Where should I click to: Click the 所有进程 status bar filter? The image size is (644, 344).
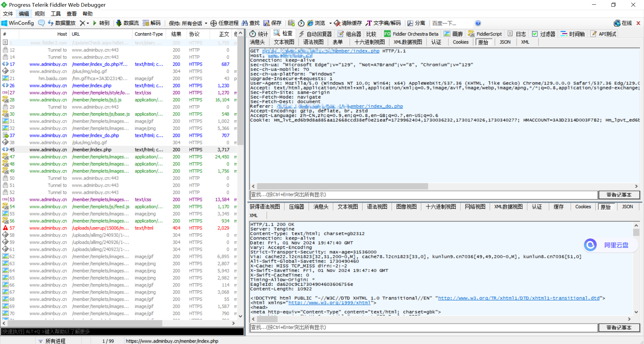pos(52,341)
